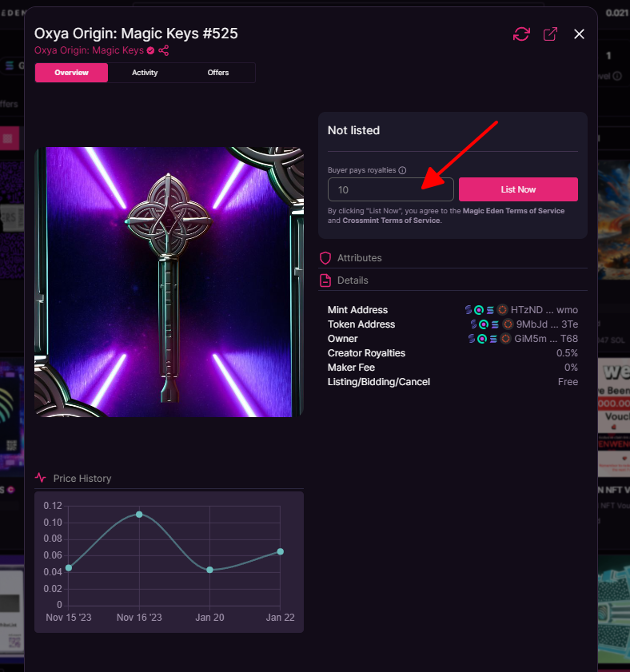
Task: Switch to the Overview tab
Action: click(71, 73)
